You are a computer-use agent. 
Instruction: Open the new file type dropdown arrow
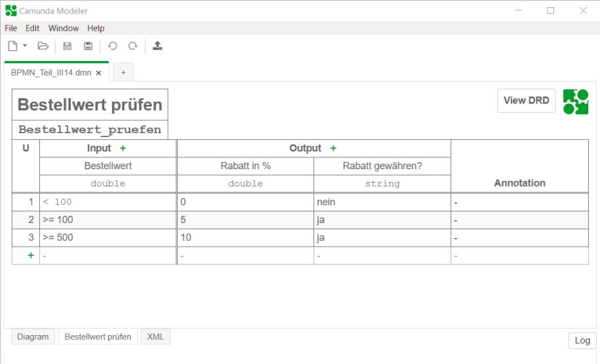pyautogui.click(x=25, y=45)
